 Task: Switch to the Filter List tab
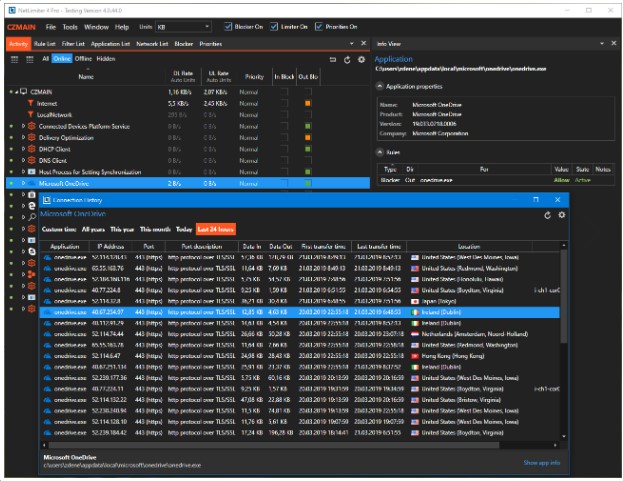coord(73,44)
